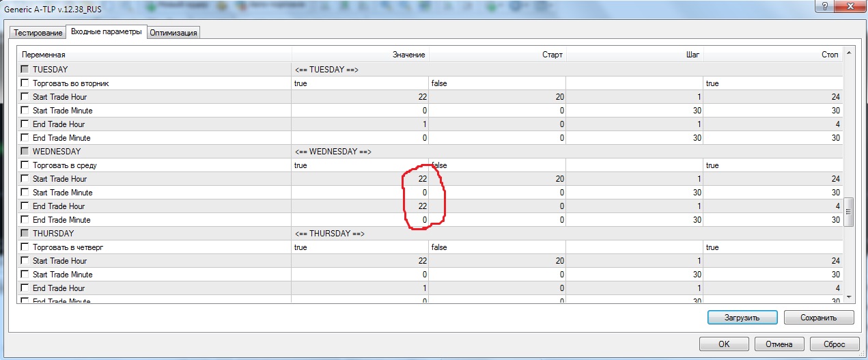This screenshot has width=868, height=360.
Task: Toggle the checkbox for Торговать во вторник
Action: click(x=25, y=83)
